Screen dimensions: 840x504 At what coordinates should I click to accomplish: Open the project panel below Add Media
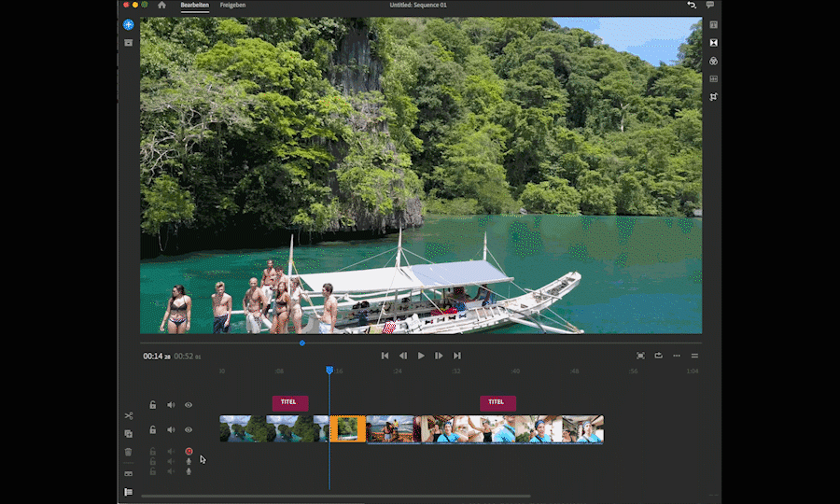128,43
